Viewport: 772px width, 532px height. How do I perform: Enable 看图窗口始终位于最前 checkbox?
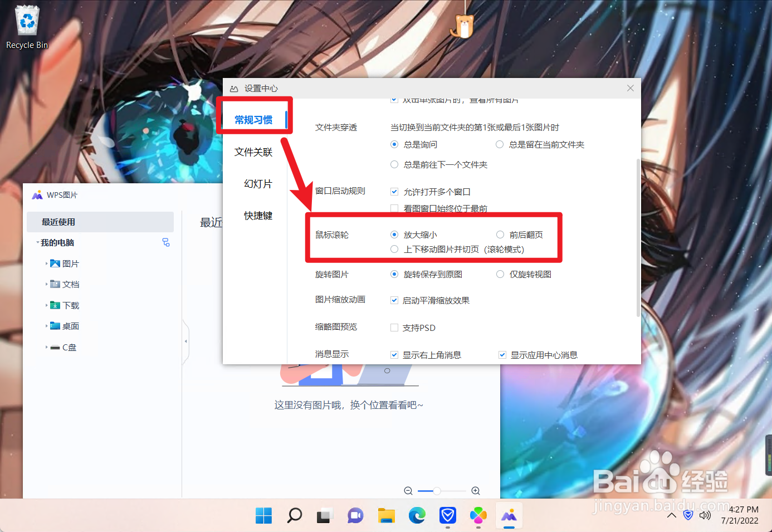click(394, 208)
